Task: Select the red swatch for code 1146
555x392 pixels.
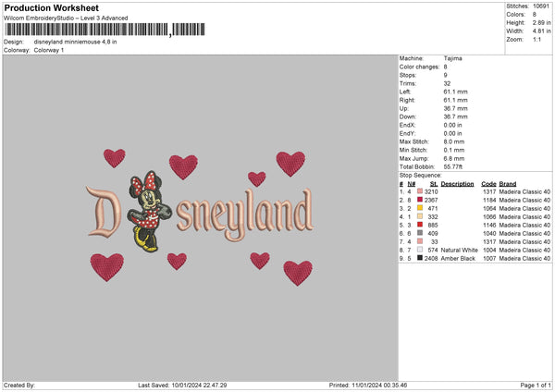Action: click(420, 225)
